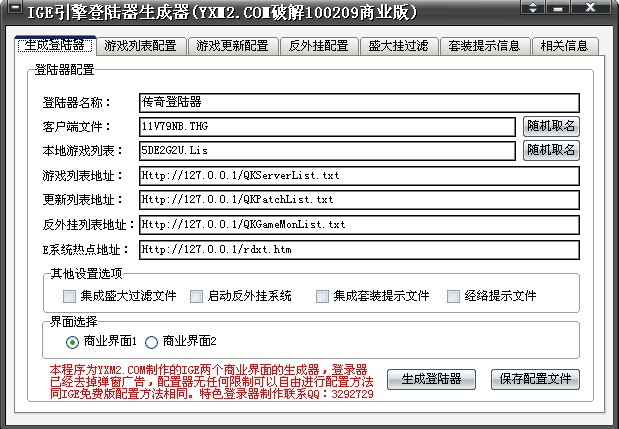Show the 相关信息 tab
Screen dimensions: 619x429
click(565, 46)
